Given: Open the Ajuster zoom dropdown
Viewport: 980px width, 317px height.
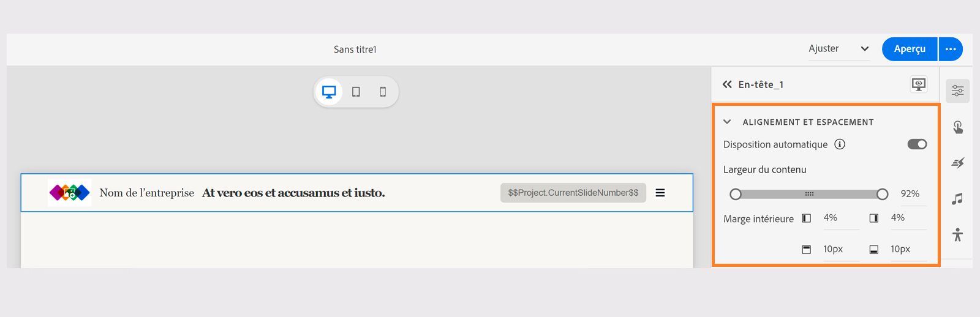Looking at the screenshot, I should [x=839, y=49].
